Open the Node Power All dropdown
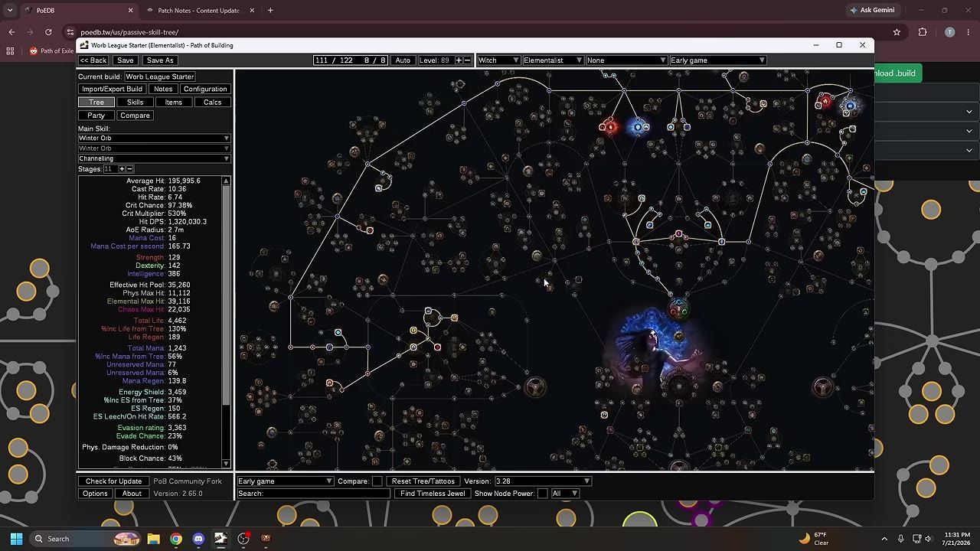980x551 pixels. tap(565, 494)
